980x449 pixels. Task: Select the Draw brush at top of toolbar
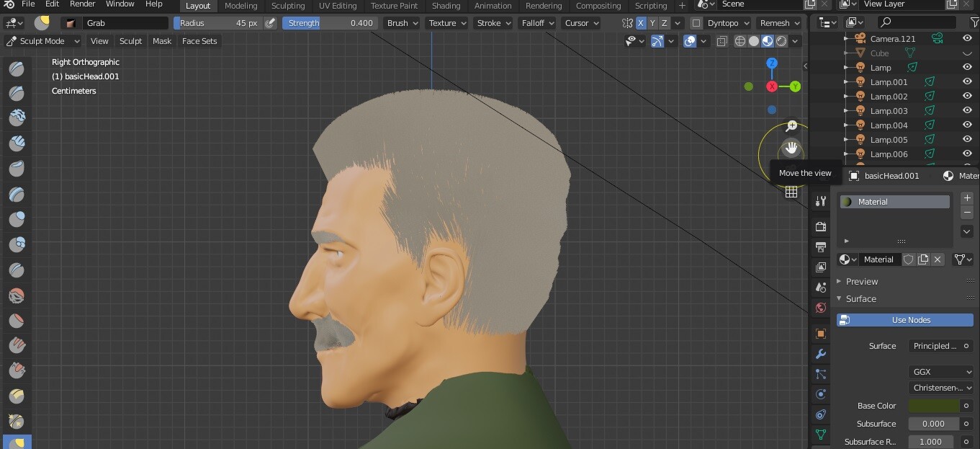click(17, 68)
